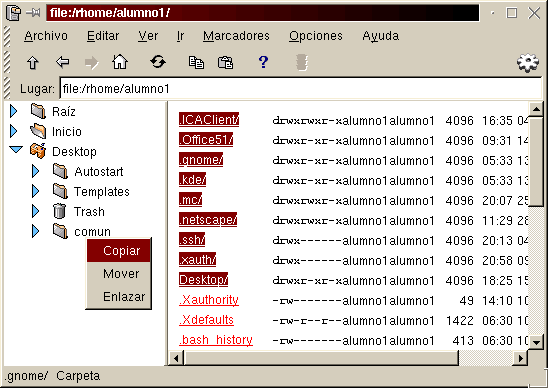Go to Home directory icon
This screenshot has height=388, width=548.
[120, 62]
